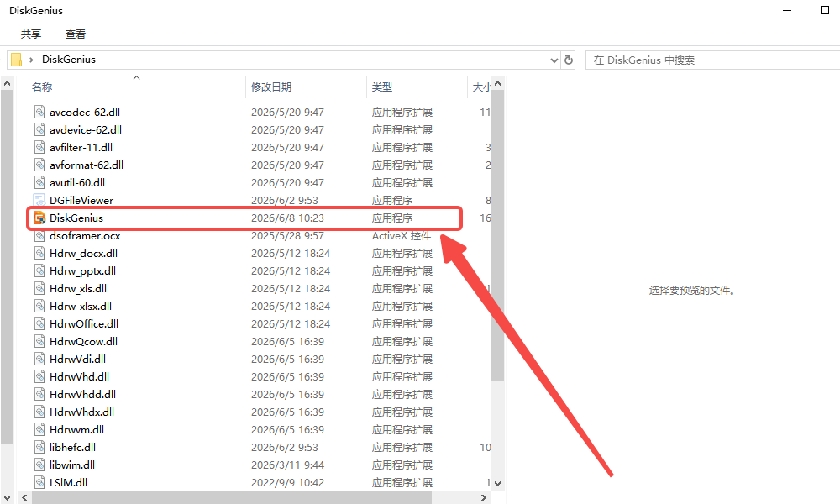
Task: Select the file name avcodec-62.dll
Action: (85, 112)
